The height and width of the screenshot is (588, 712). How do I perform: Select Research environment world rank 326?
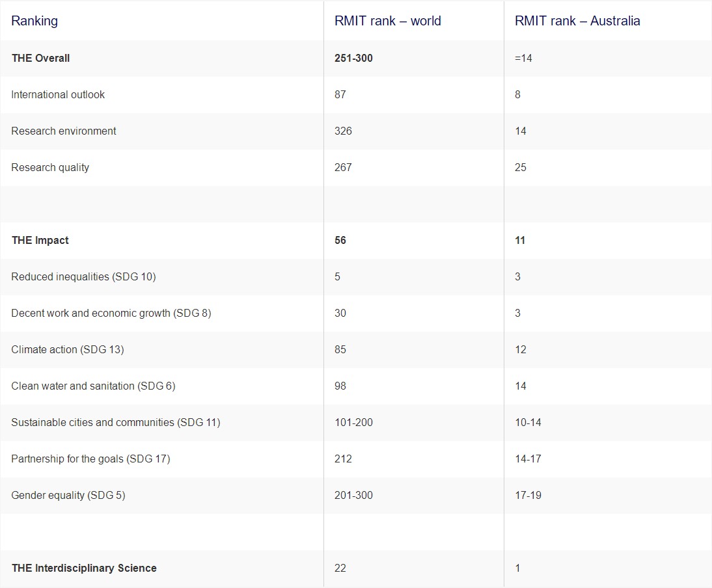click(343, 131)
